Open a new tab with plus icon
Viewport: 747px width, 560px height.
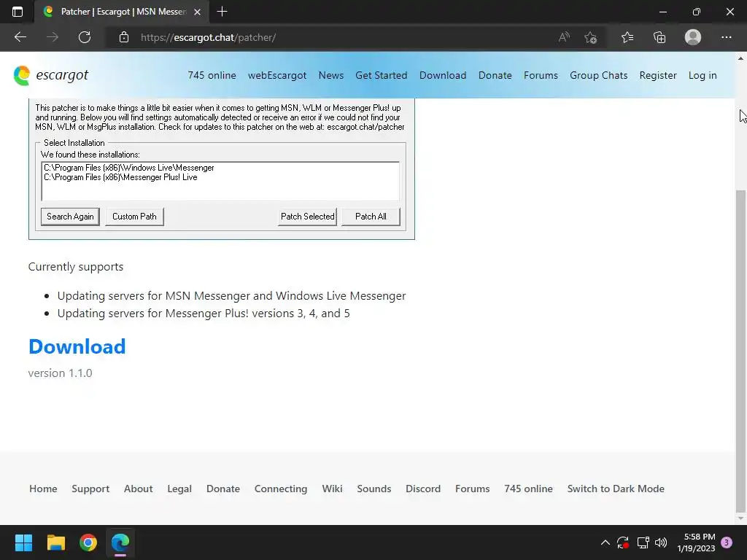pyautogui.click(x=222, y=12)
